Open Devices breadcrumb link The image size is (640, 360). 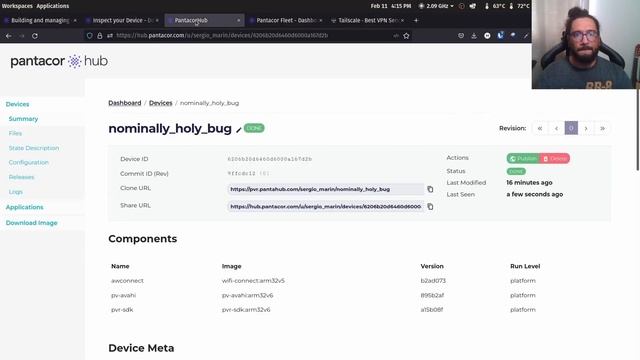coord(160,103)
